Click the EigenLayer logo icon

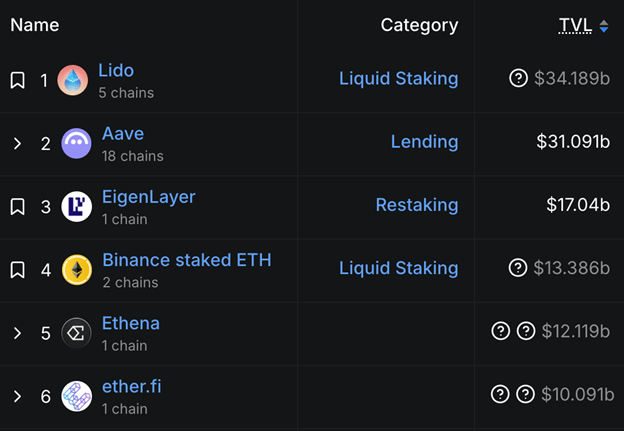76,206
